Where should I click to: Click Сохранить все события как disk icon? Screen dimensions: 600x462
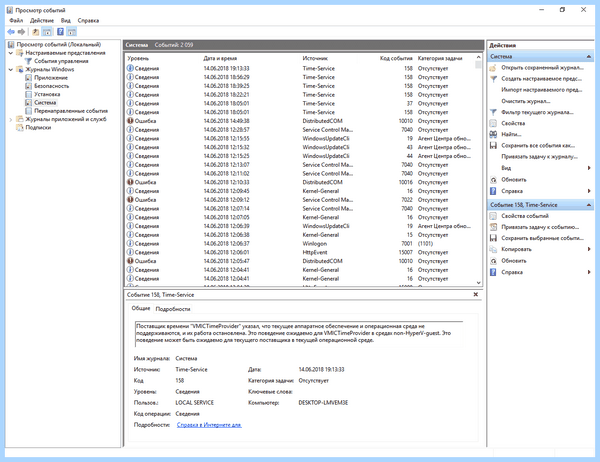(x=493, y=145)
